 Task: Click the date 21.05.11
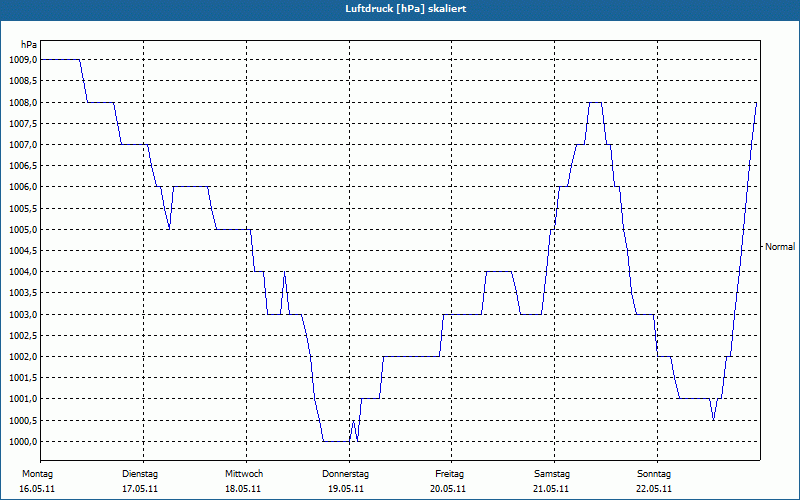point(551,489)
